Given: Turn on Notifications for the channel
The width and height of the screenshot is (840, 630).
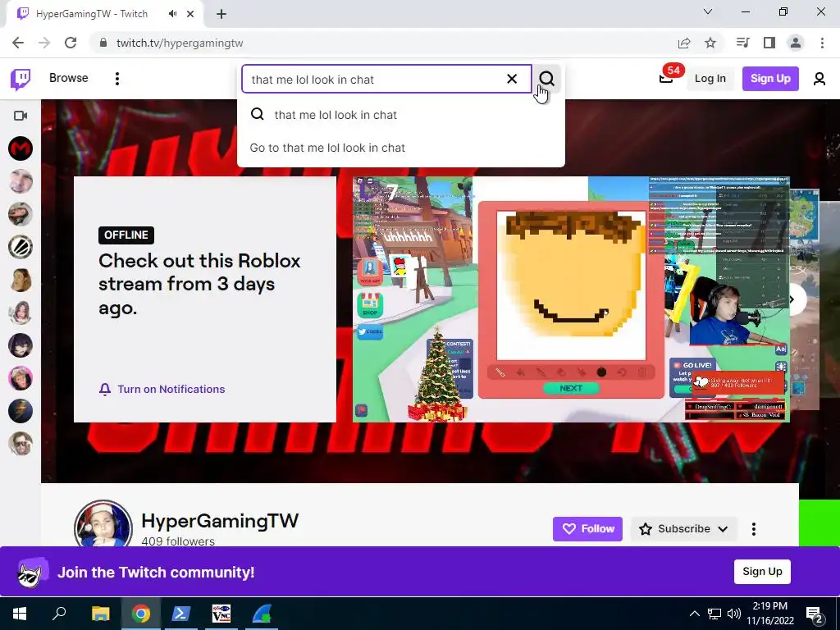Looking at the screenshot, I should click(162, 389).
